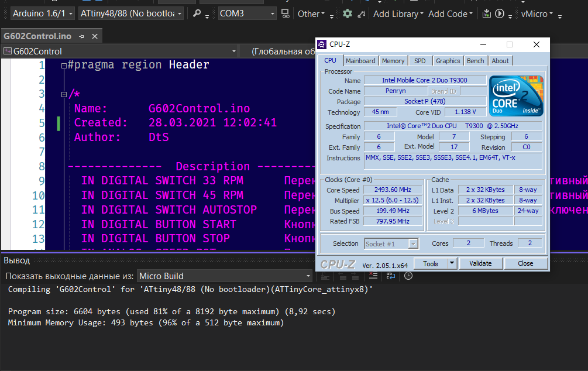
Task: Clear all output in the Output panel
Action: (373, 276)
